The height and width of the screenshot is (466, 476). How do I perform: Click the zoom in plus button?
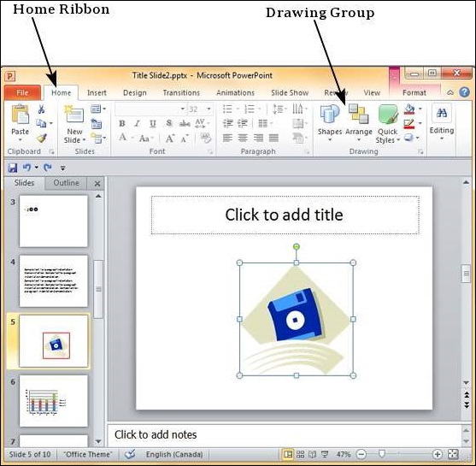pyautogui.click(x=438, y=454)
